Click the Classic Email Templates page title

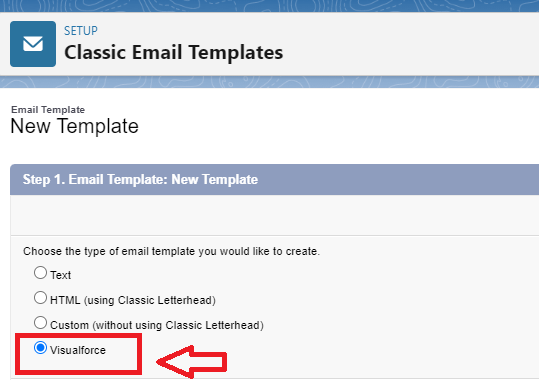(174, 52)
